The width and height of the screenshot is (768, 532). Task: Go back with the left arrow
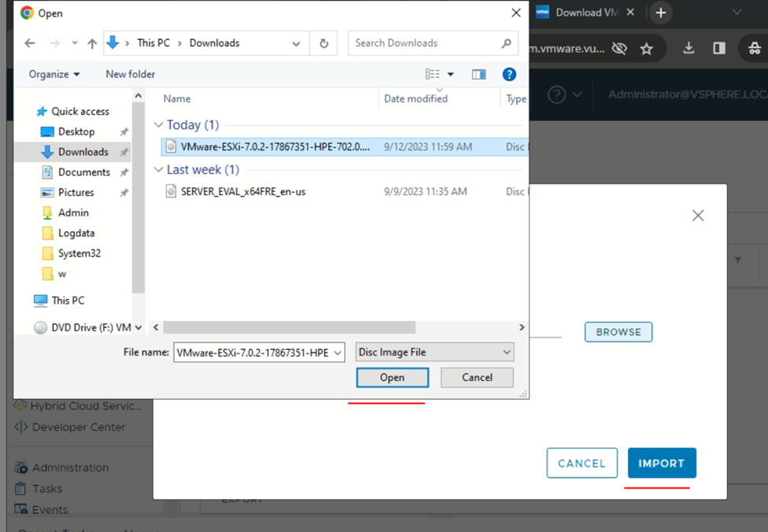tap(30, 43)
